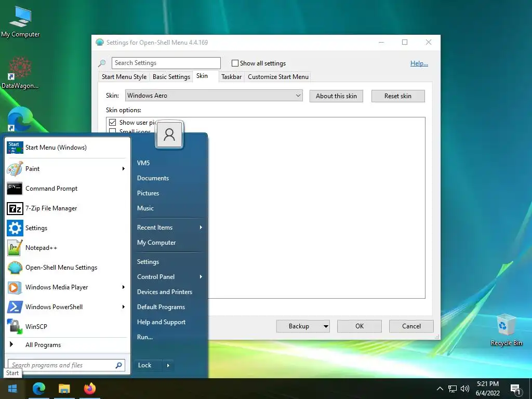Switch to Basic Settings tab
This screenshot has width=532, height=399.
pos(171,77)
